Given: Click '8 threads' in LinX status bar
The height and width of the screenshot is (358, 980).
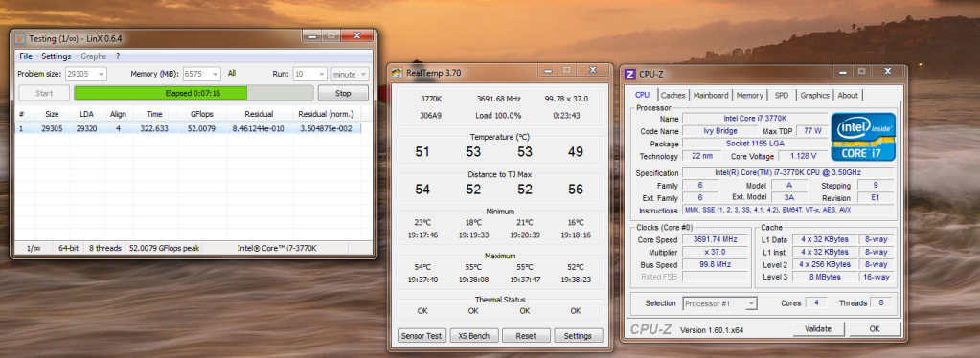Looking at the screenshot, I should click(104, 248).
